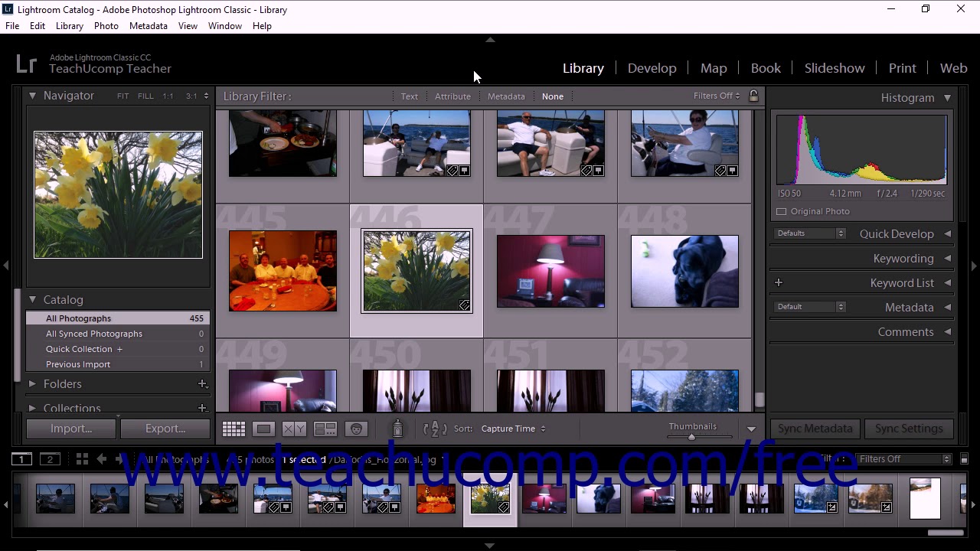Add a new collection with plus icon

coord(202,408)
